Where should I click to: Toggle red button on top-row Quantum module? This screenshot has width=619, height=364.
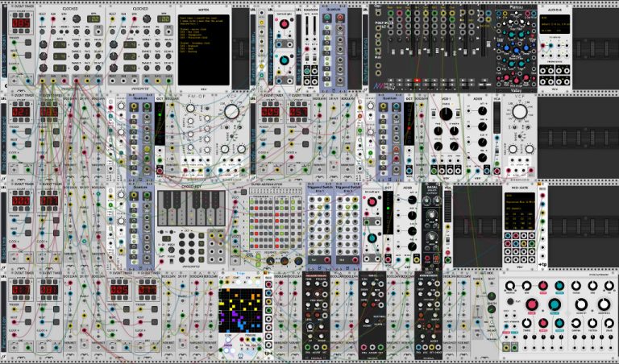pos(340,18)
